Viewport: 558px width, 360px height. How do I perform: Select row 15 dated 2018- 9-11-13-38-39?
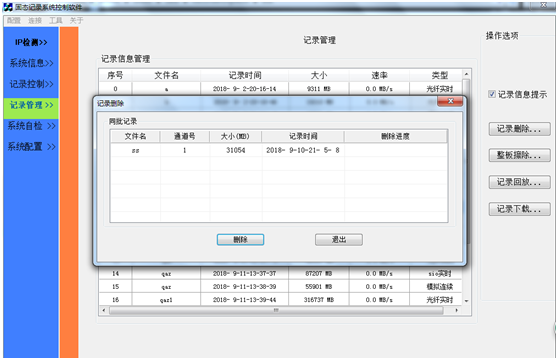(x=281, y=287)
